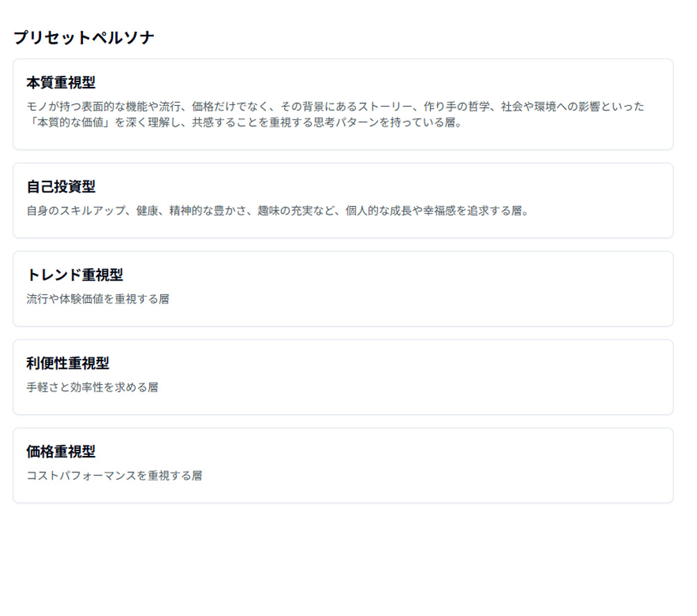Click text コストパフォーマンスを重視する層
Screen dimensions: 697x616
[x=114, y=476]
